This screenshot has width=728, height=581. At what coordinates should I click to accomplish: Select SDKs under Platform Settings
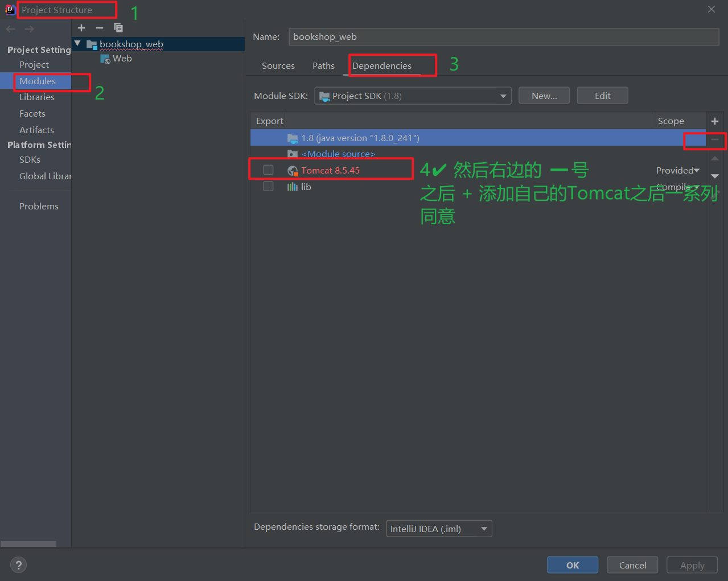(30, 160)
